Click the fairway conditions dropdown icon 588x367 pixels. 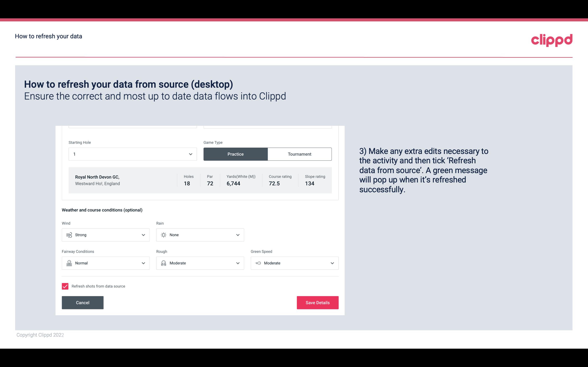point(143,263)
